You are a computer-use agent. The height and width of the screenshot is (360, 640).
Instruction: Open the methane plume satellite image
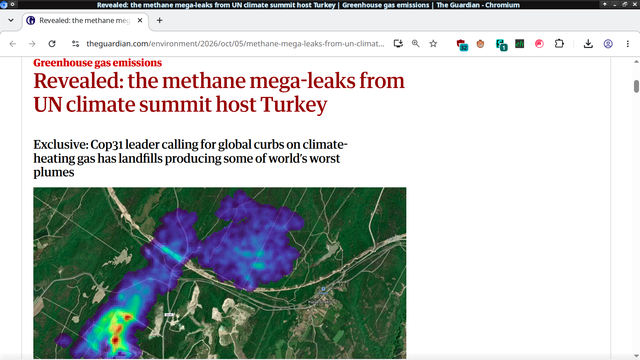click(x=220, y=273)
